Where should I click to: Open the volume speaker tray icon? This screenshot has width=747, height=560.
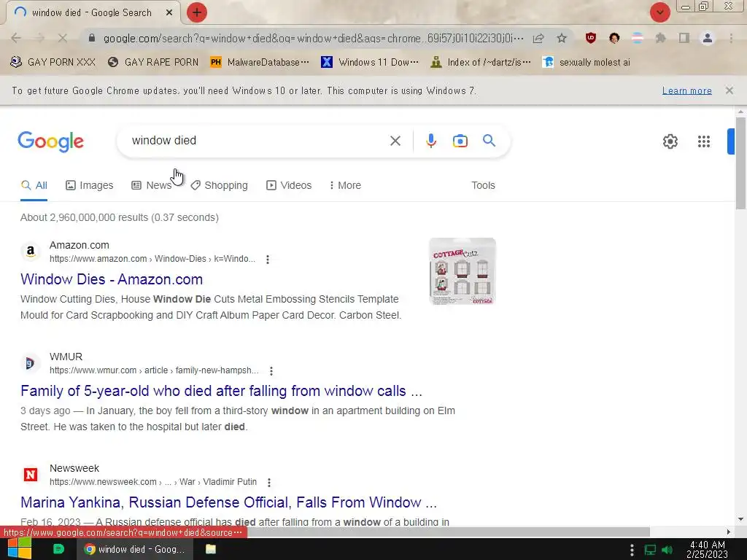coord(667,550)
